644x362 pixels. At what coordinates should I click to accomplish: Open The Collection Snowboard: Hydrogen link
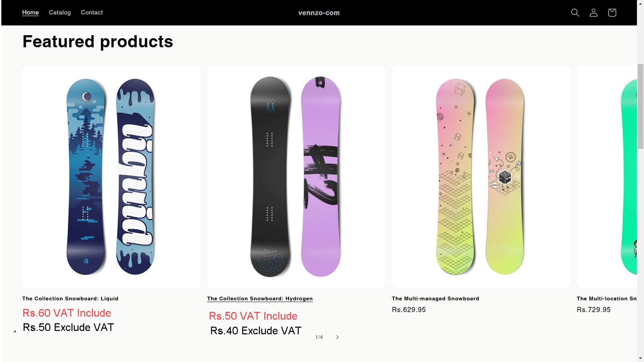(x=260, y=298)
